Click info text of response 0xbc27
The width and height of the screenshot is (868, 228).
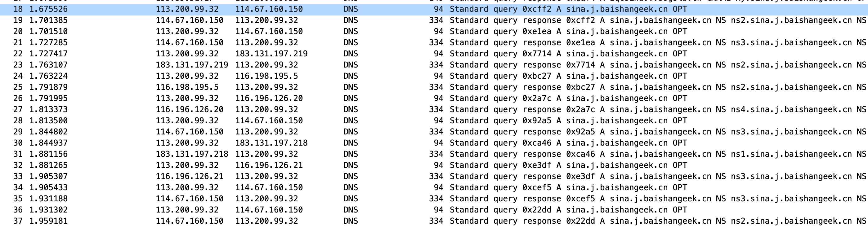[659, 87]
